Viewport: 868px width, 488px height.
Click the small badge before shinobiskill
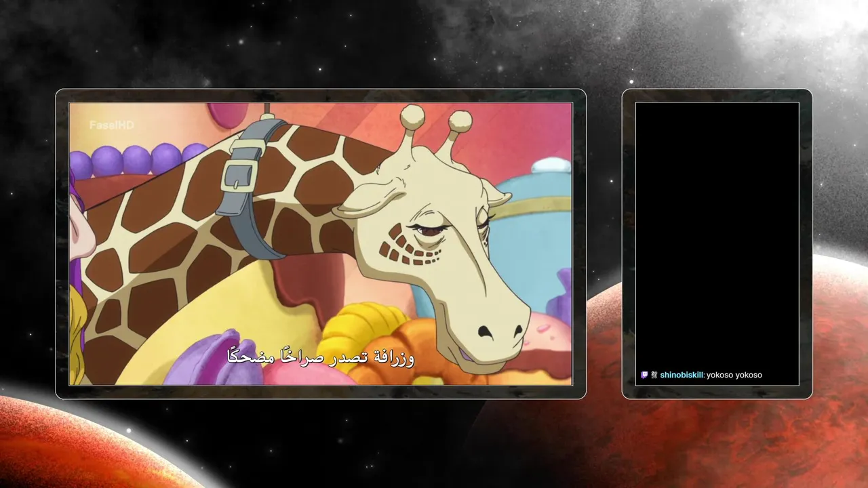[x=654, y=375]
